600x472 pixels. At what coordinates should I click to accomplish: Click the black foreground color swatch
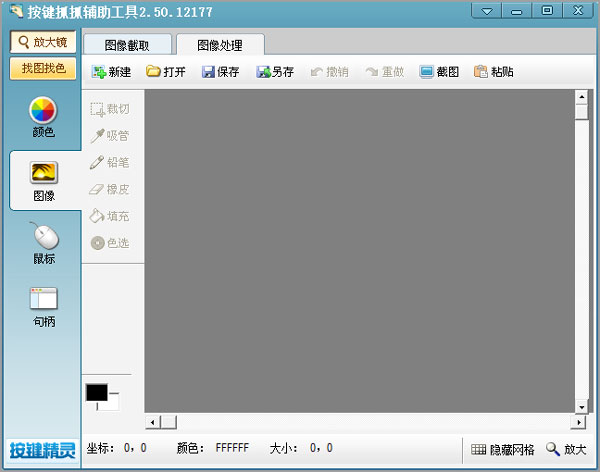tap(96, 392)
